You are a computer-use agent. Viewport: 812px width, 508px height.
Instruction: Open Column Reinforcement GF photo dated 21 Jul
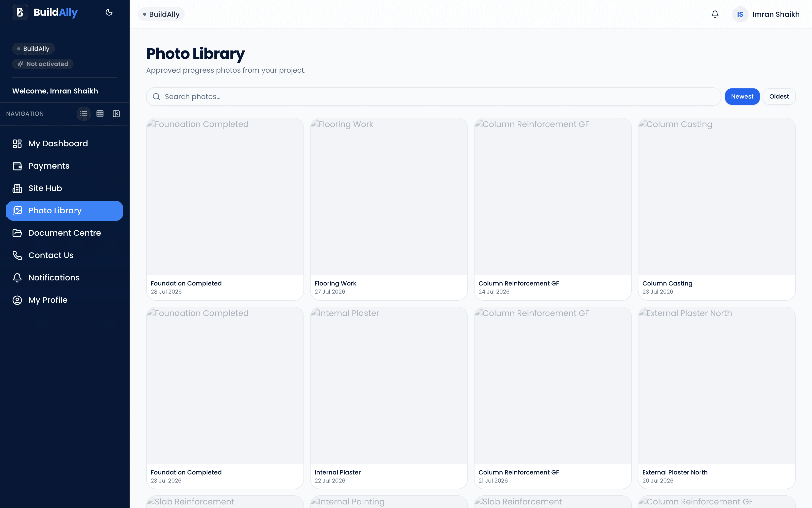click(x=553, y=398)
